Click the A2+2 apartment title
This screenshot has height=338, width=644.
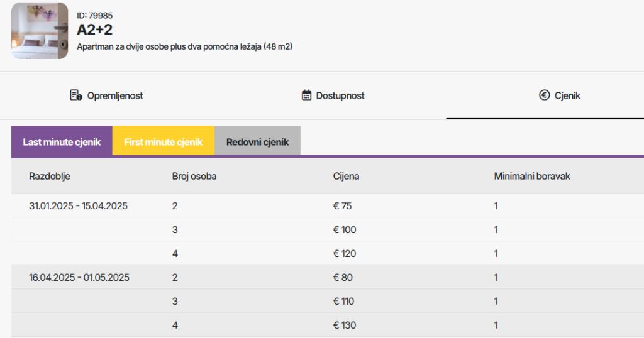(94, 30)
